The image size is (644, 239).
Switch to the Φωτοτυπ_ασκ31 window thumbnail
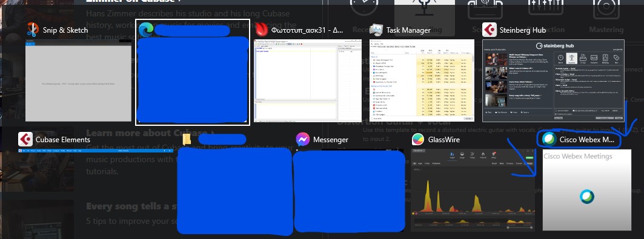(308, 80)
